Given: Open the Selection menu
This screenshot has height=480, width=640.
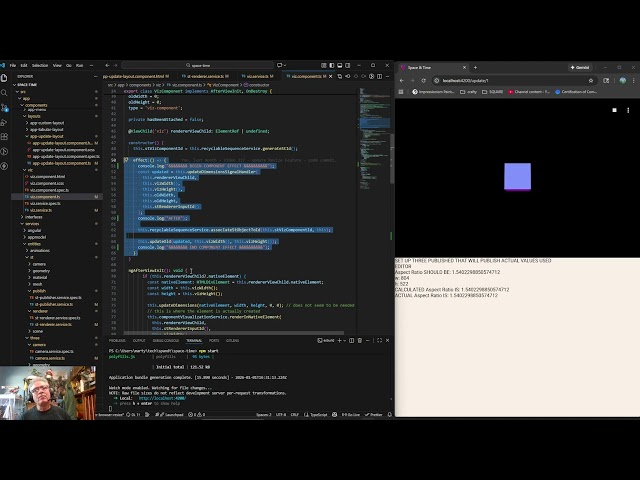Looking at the screenshot, I should pyautogui.click(x=40, y=65).
